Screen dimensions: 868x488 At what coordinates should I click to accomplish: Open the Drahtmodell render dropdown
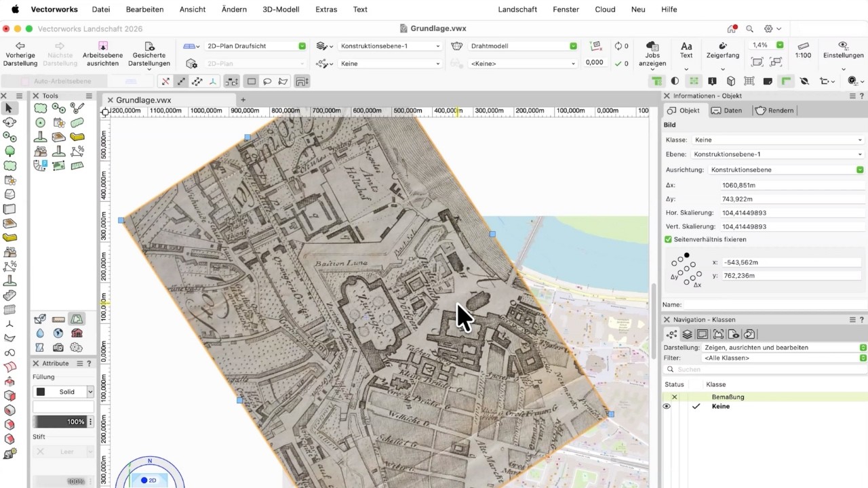click(523, 46)
